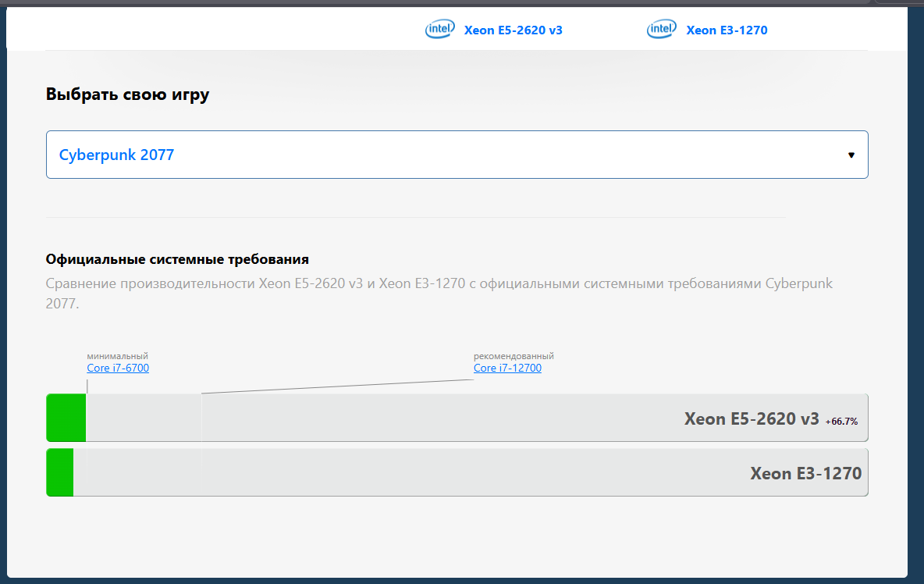Click the Xeon E3-1270 bar label
This screenshot has height=584, width=924.
[805, 473]
